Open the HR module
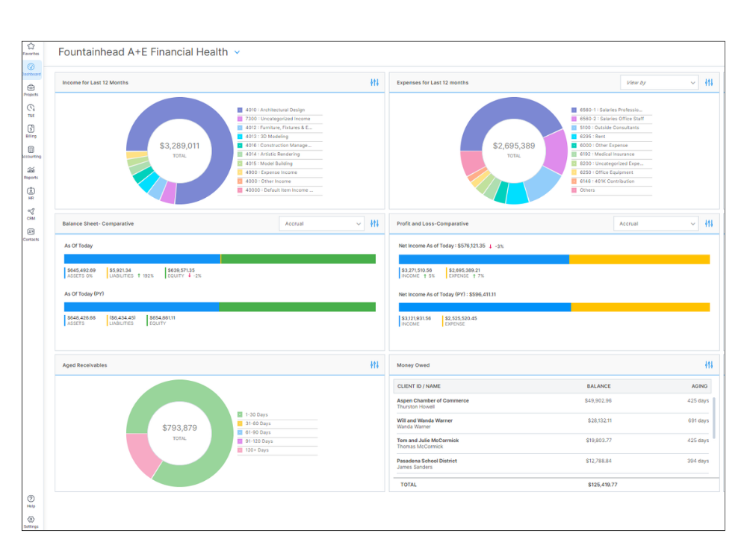Viewport: 747px width, 560px height. pyautogui.click(x=31, y=193)
